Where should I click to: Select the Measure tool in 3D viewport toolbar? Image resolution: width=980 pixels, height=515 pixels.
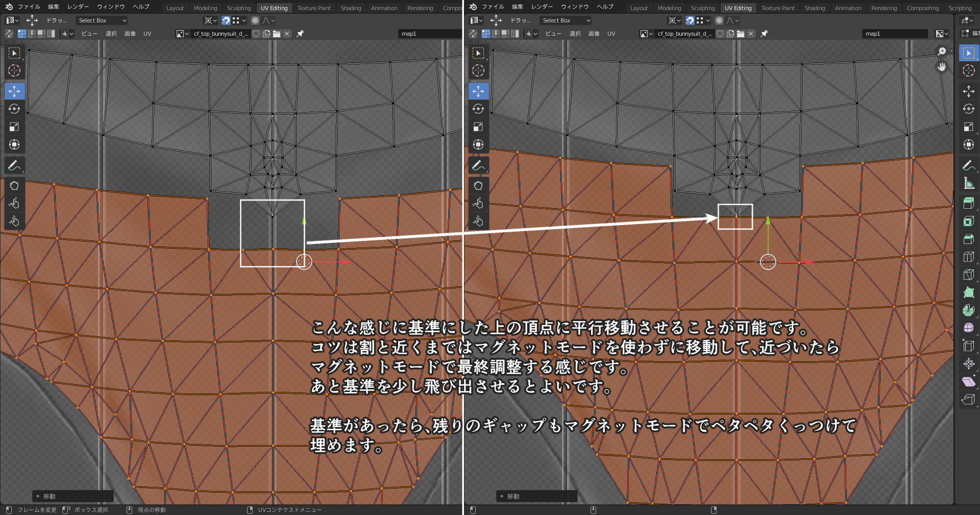[x=969, y=183]
